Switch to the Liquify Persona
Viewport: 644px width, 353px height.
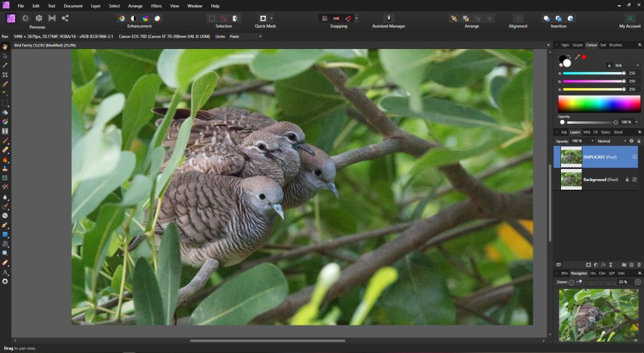click(25, 18)
